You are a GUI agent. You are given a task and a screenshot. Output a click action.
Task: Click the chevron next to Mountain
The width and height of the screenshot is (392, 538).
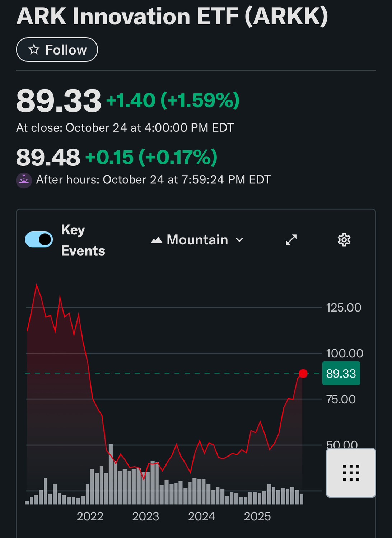point(240,240)
